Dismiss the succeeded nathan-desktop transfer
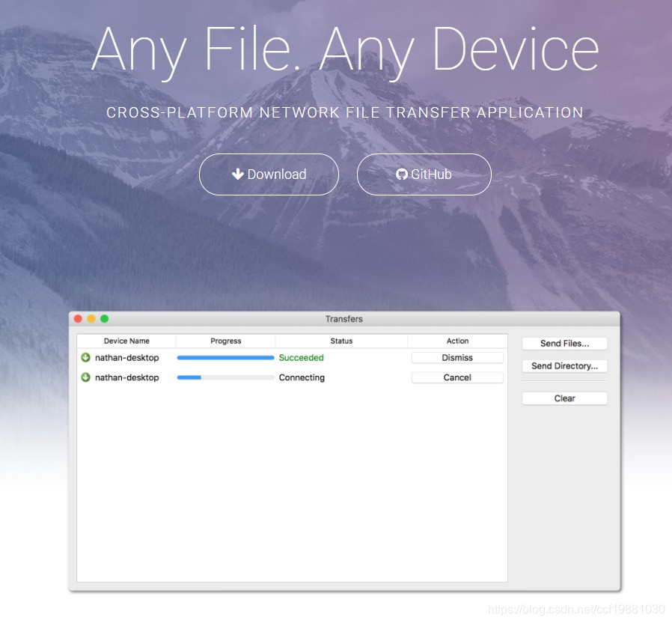 pyautogui.click(x=457, y=358)
